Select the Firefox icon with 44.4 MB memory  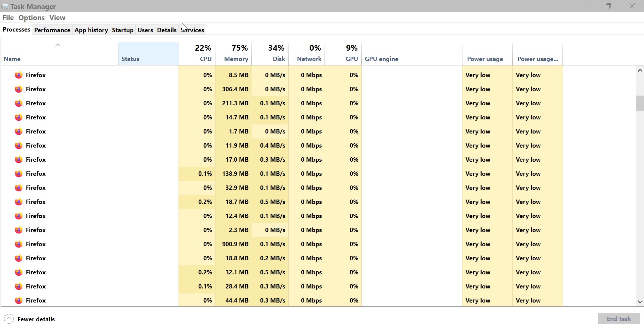19,300
